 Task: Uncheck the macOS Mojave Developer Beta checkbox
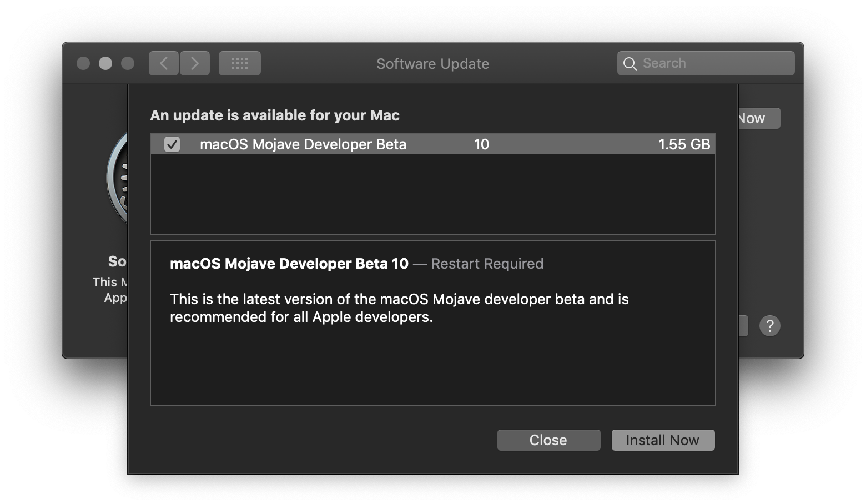tap(172, 144)
